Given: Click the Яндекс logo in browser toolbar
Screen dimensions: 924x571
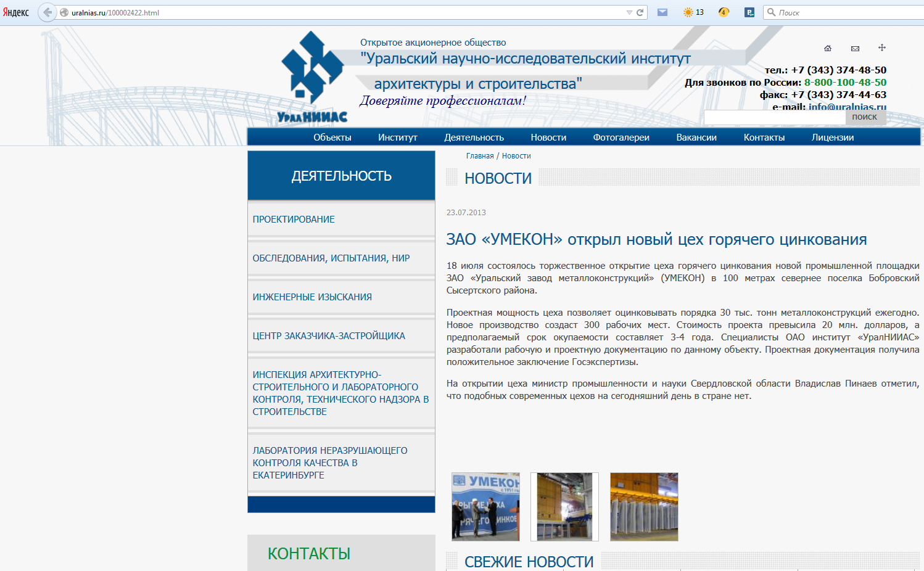Looking at the screenshot, I should 16,12.
